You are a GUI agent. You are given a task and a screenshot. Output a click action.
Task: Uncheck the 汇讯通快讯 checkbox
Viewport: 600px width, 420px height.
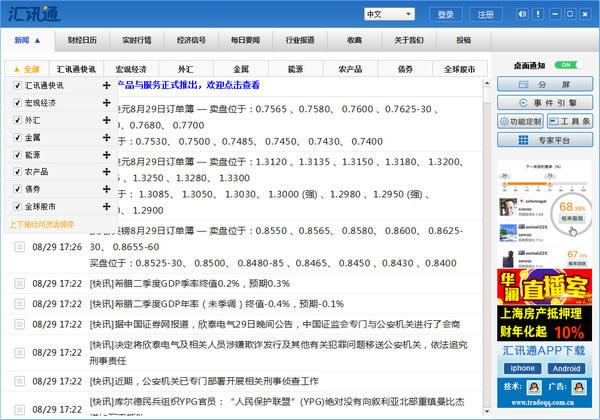(x=17, y=86)
